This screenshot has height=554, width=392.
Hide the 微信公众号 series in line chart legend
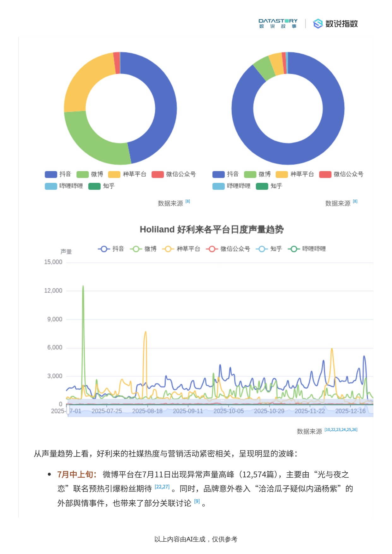coord(228,249)
